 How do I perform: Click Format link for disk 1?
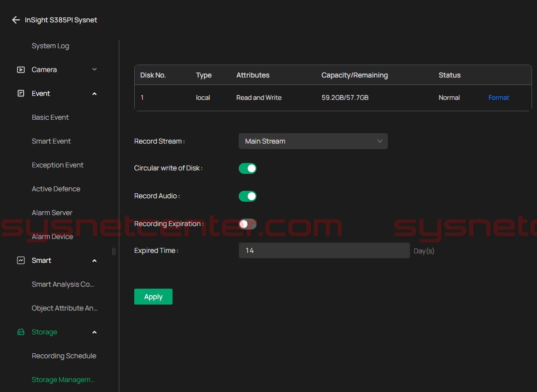(499, 98)
